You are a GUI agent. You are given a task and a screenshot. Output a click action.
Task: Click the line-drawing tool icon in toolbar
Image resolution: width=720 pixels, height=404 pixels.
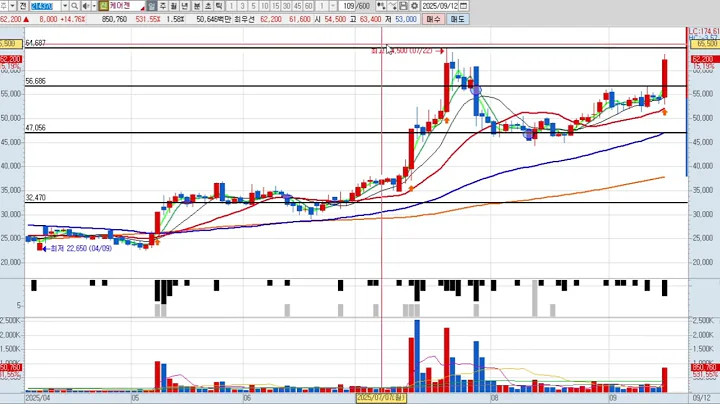[x=392, y=6]
